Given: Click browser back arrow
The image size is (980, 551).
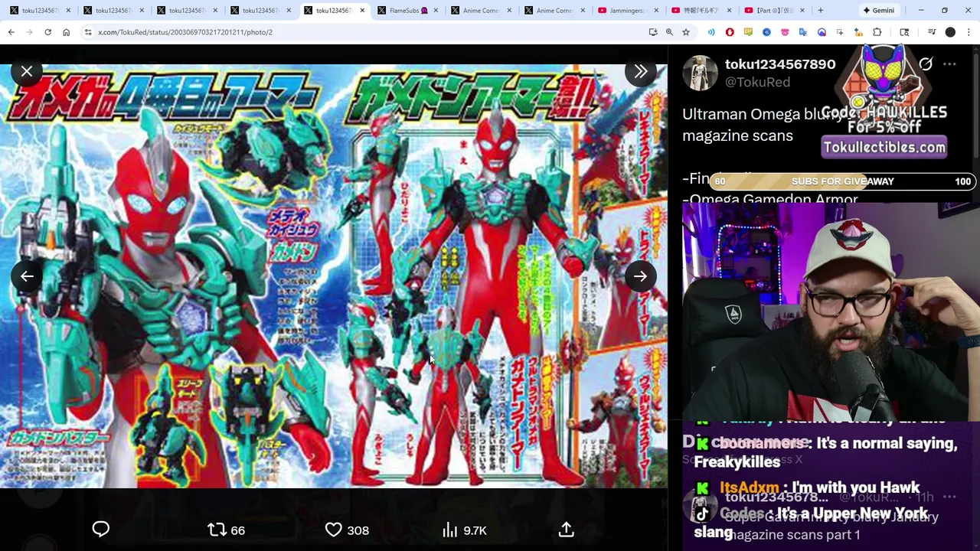Looking at the screenshot, I should coord(11,32).
